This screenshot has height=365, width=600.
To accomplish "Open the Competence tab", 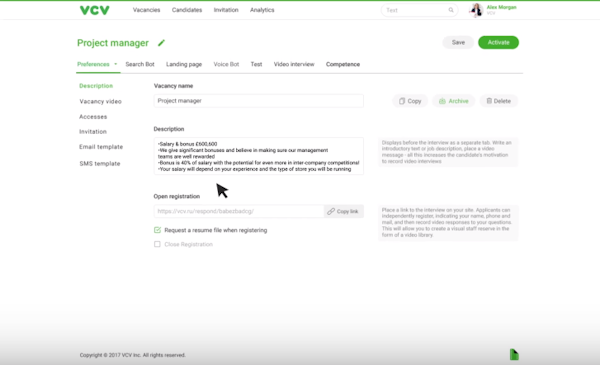I will (343, 64).
